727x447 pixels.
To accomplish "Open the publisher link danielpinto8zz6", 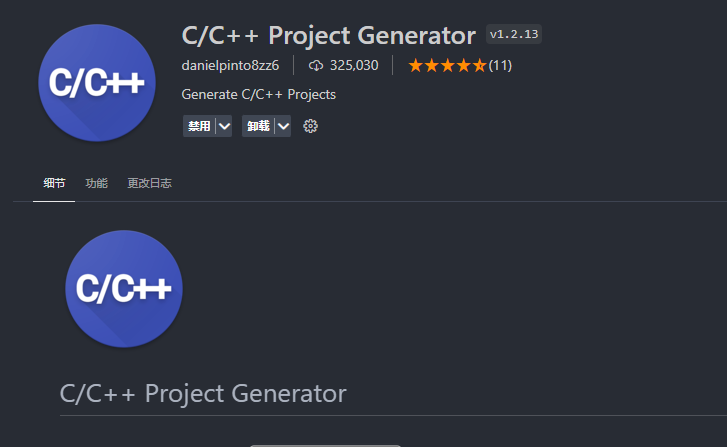I will click(230, 65).
